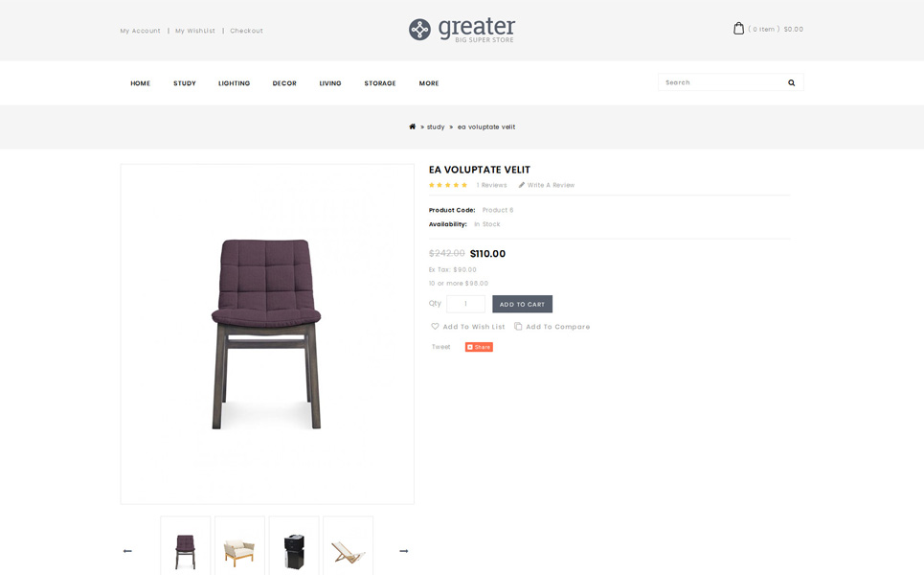
Task: Open the My Account link
Action: point(140,31)
